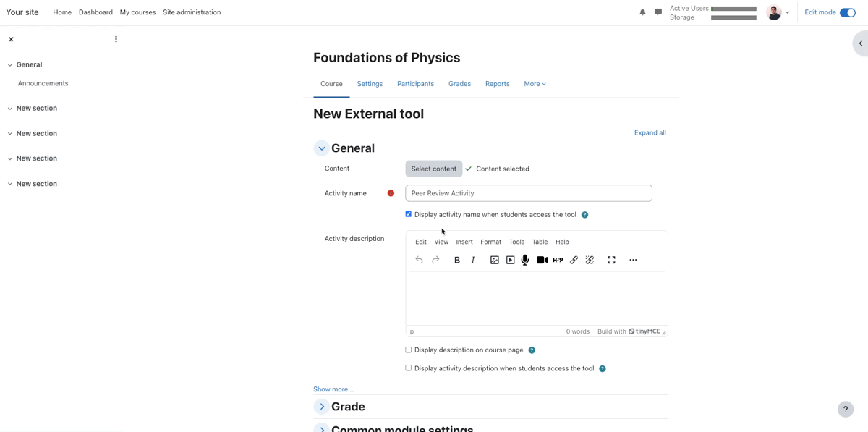Click the Expand all link
Screen dimensions: 868x432
coord(650,132)
